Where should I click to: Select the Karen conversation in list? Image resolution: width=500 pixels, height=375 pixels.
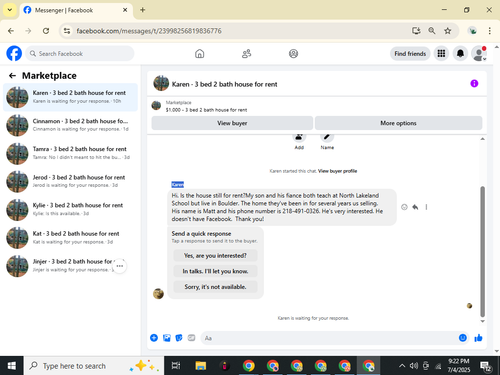click(70, 97)
